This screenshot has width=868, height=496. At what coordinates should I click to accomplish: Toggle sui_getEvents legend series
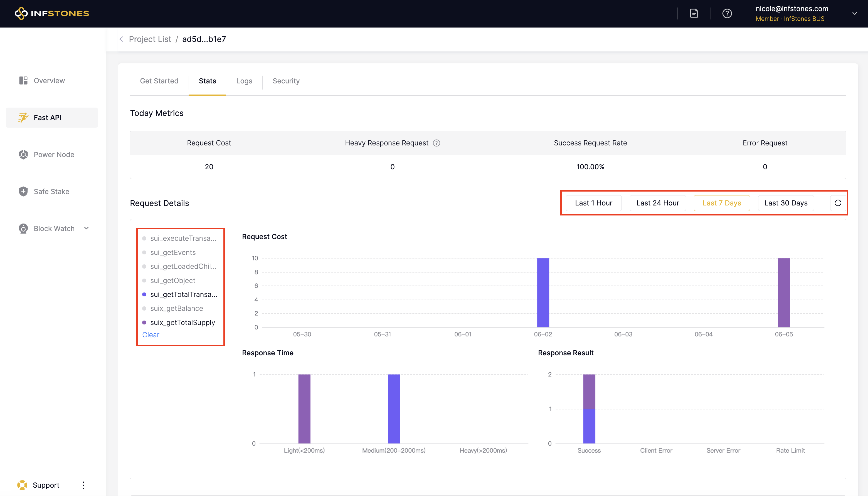pos(172,252)
